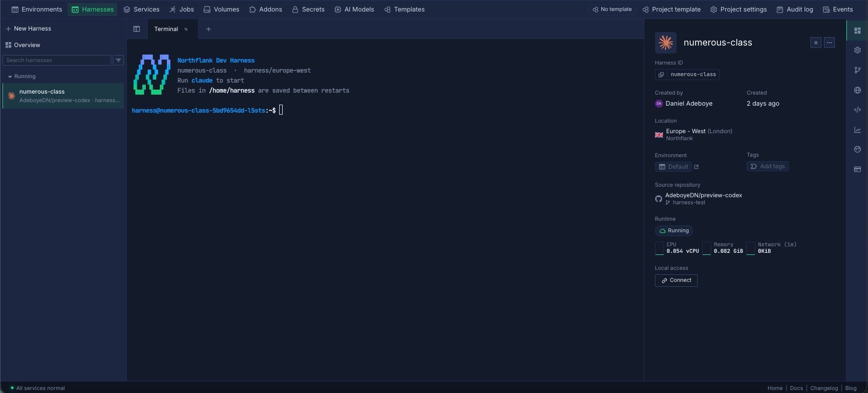Open Project template
This screenshot has width=868, height=393.
pyautogui.click(x=672, y=10)
